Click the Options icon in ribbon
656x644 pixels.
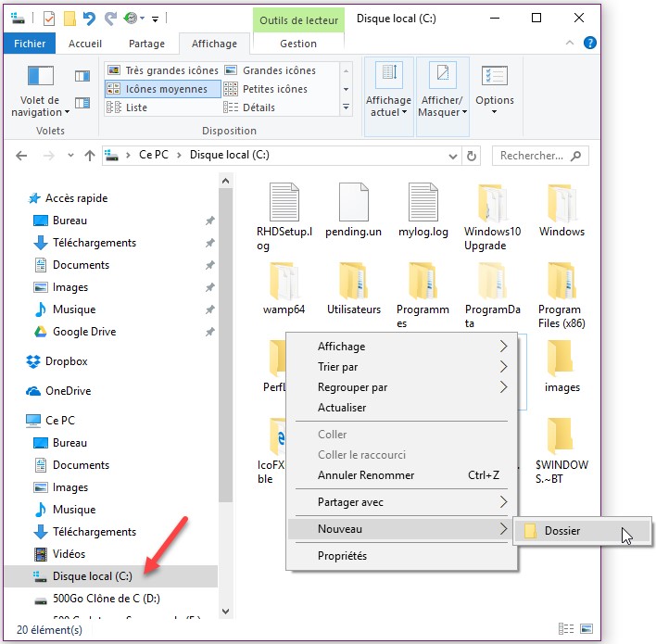[494, 79]
